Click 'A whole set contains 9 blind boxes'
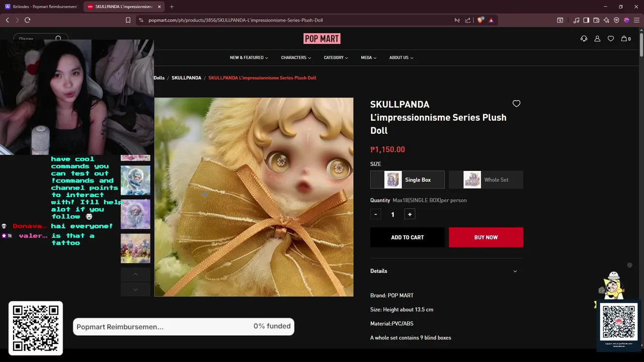 pyautogui.click(x=411, y=338)
